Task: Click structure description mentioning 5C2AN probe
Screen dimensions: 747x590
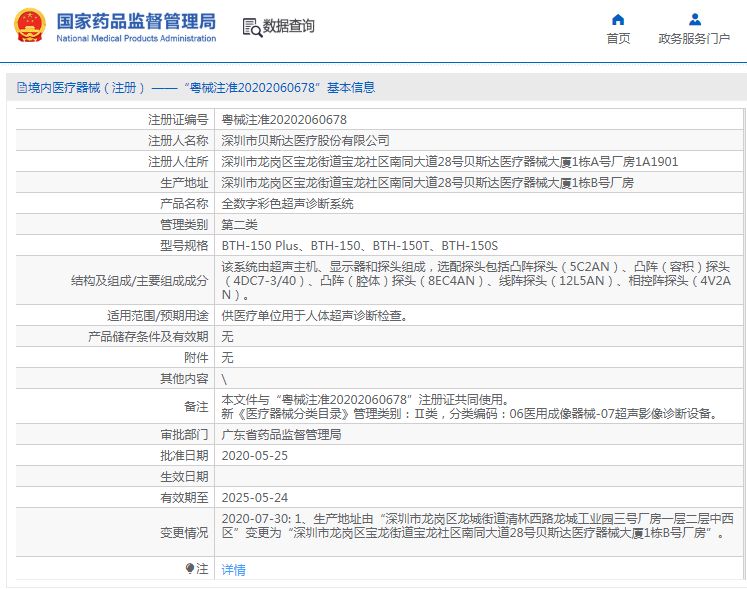Action: click(x=476, y=280)
